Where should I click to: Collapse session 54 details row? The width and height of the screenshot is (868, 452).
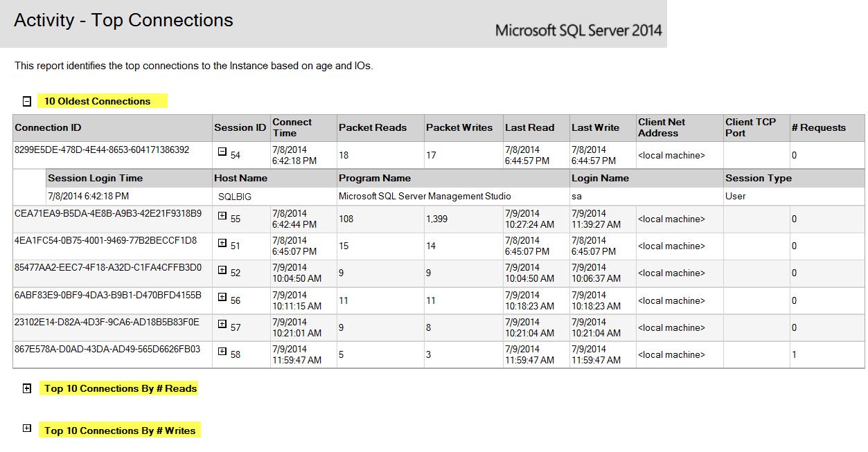click(222, 151)
